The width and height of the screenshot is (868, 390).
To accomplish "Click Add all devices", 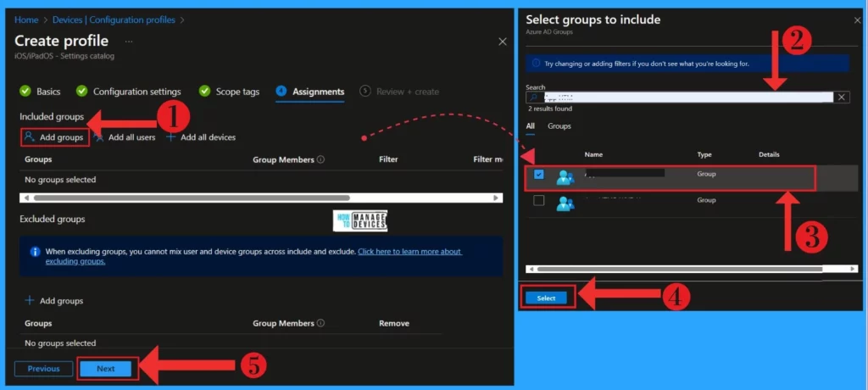I will 201,137.
